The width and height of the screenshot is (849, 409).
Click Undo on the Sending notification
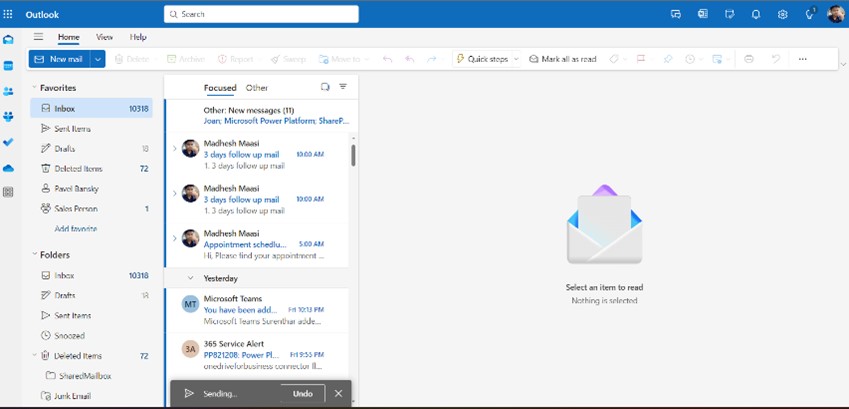(x=303, y=394)
